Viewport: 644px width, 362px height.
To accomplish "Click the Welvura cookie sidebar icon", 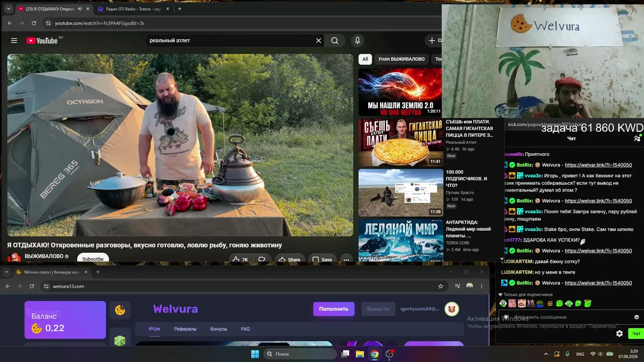I will click(120, 310).
